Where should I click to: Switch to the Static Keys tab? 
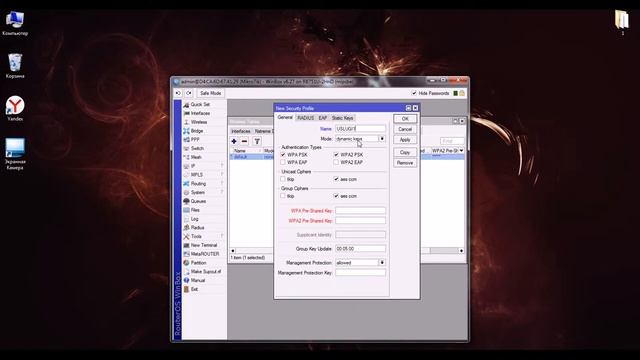[x=342, y=118]
